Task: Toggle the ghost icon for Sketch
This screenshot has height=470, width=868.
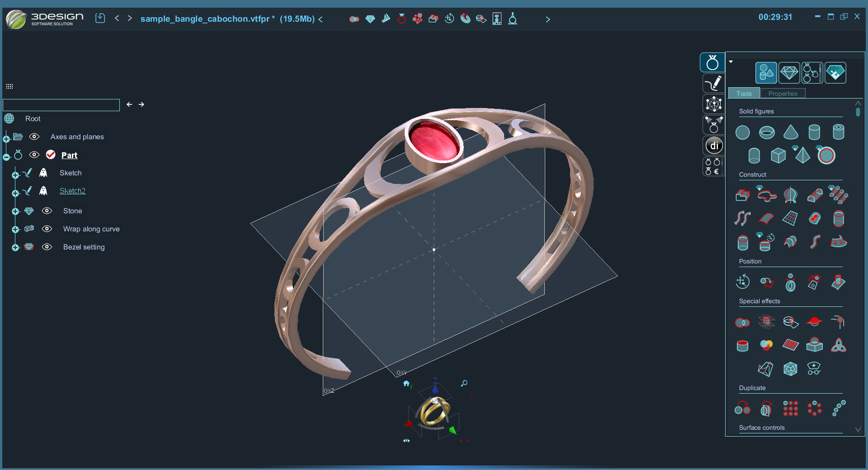Action: tap(43, 173)
